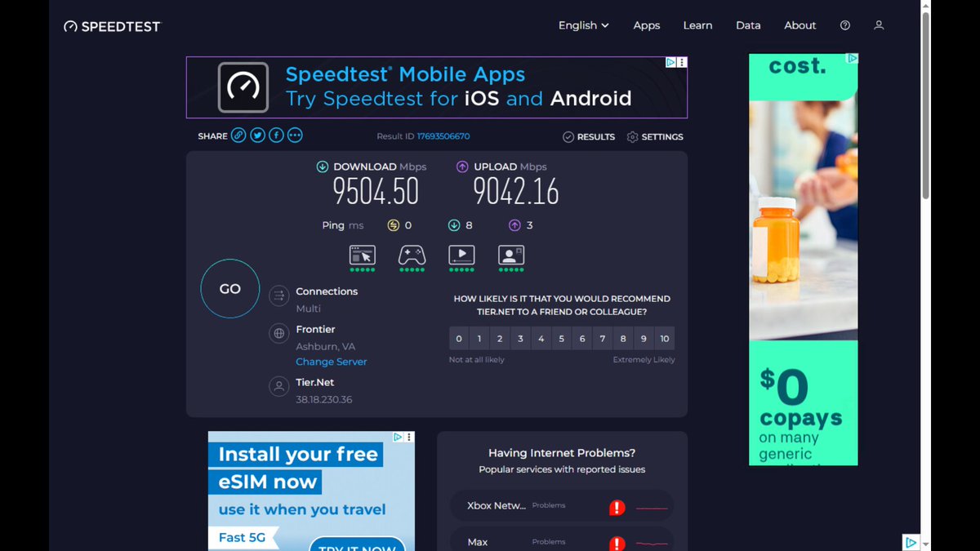Open more share options icon
This screenshot has height=551, width=980.
click(x=295, y=136)
